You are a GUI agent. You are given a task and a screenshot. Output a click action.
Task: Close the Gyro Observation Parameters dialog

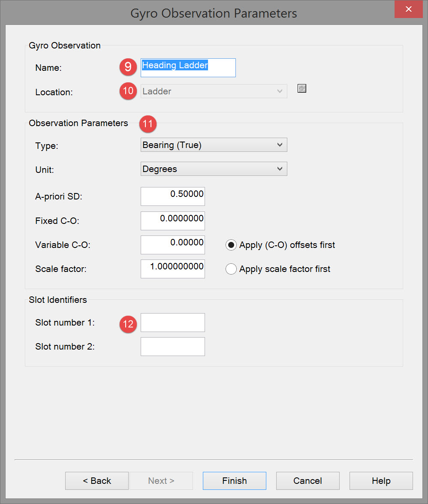409,9
